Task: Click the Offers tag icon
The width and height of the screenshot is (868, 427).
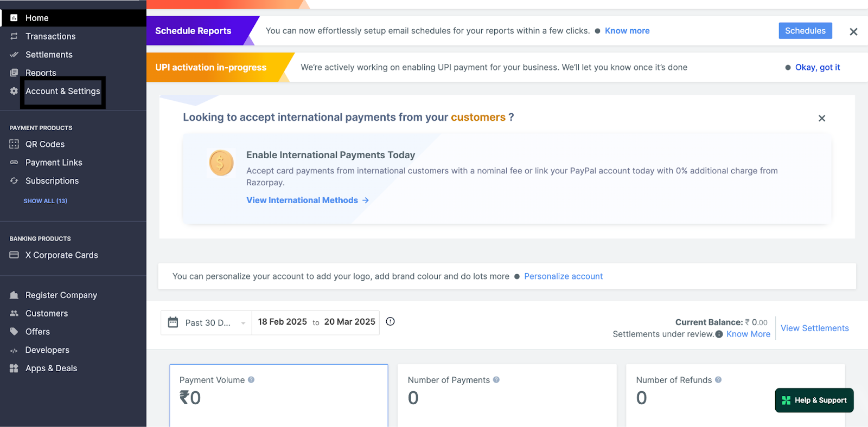Action: pos(14,332)
